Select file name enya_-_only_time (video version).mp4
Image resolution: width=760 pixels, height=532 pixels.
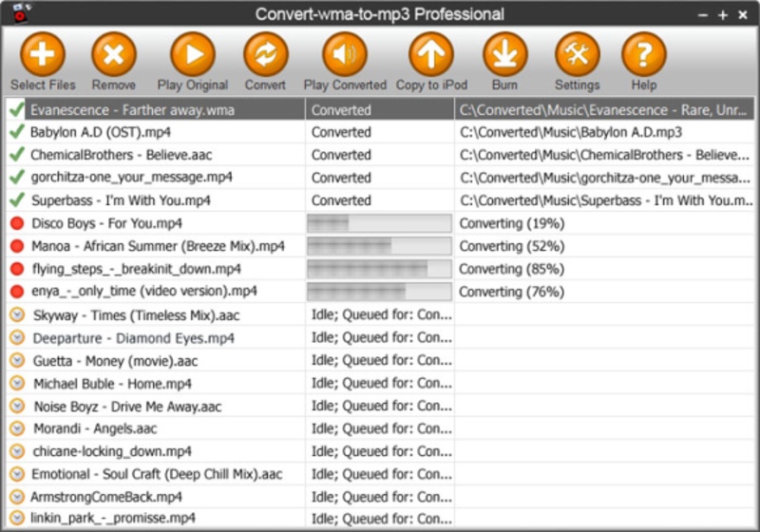(x=144, y=292)
